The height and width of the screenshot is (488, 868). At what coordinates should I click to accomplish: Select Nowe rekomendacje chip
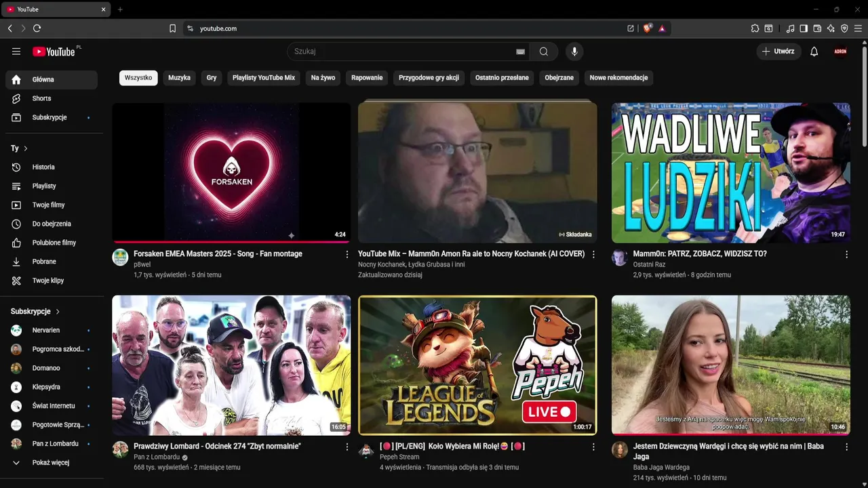click(x=618, y=78)
